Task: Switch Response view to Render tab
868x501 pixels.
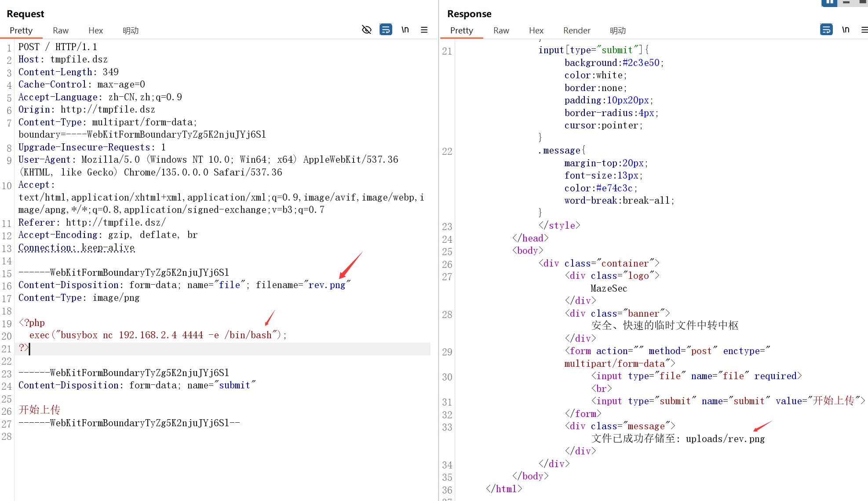Action: (x=576, y=30)
